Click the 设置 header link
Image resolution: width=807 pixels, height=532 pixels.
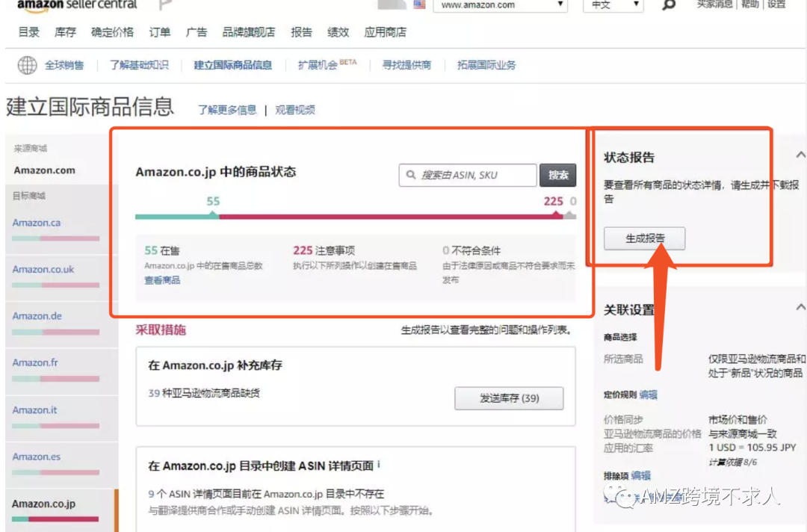[x=776, y=4]
